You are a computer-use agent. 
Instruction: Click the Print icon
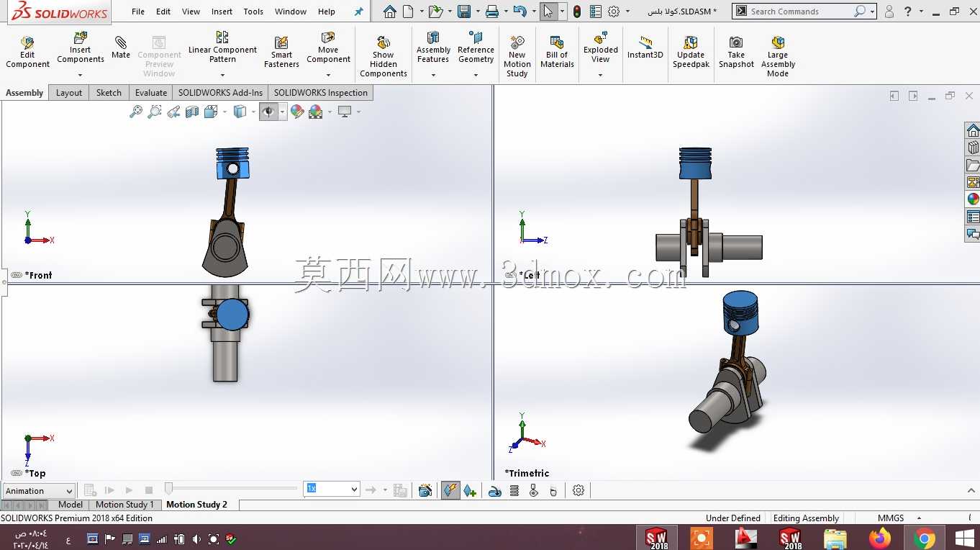tap(492, 12)
